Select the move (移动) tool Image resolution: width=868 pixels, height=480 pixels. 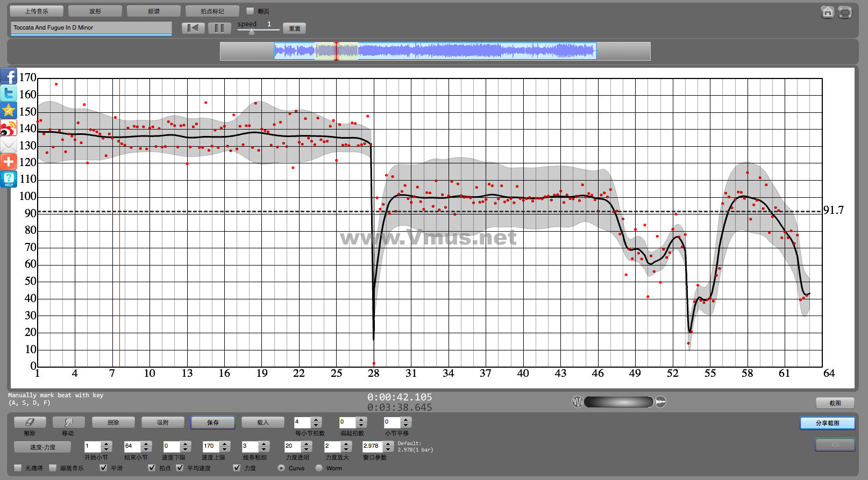pyautogui.click(x=68, y=422)
